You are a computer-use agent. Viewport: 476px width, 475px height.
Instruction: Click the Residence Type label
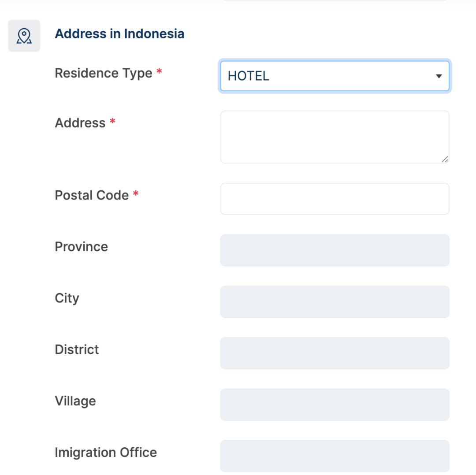coord(103,73)
